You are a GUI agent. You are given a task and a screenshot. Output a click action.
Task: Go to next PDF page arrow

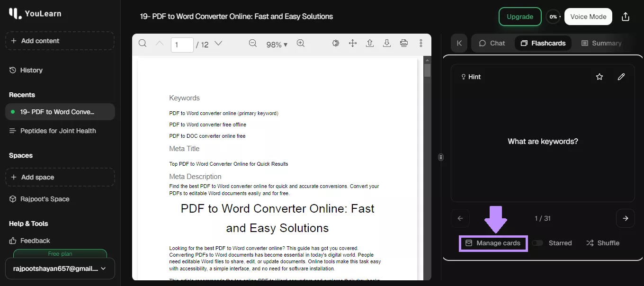[x=218, y=44]
